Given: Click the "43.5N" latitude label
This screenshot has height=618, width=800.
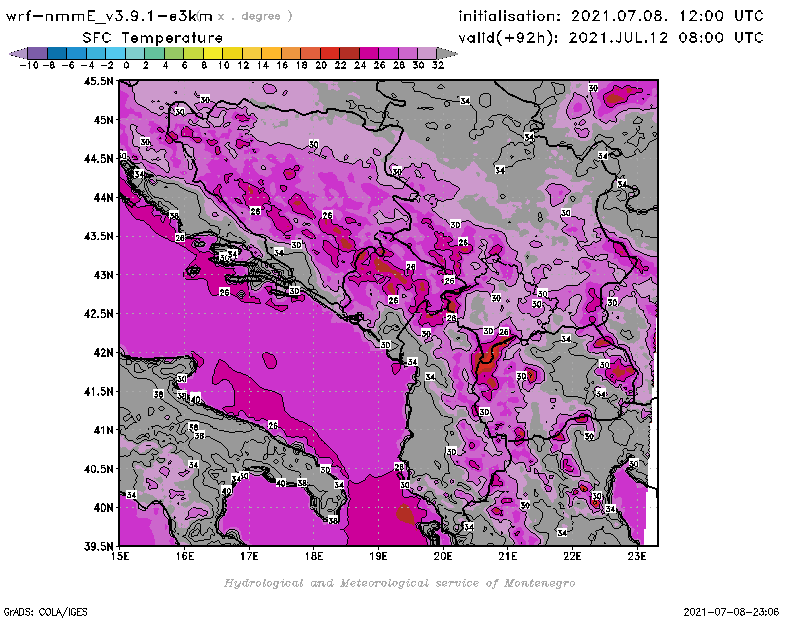Looking at the screenshot, I should tap(98, 236).
